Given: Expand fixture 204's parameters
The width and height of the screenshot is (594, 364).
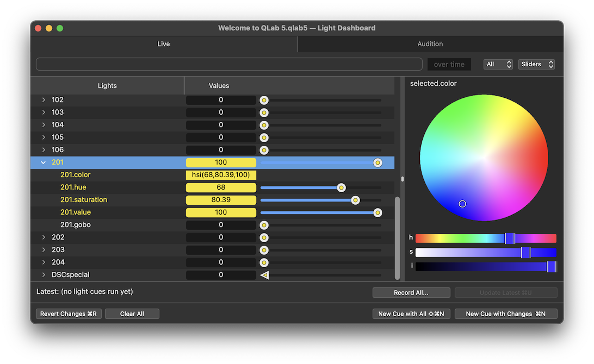Looking at the screenshot, I should 44,262.
